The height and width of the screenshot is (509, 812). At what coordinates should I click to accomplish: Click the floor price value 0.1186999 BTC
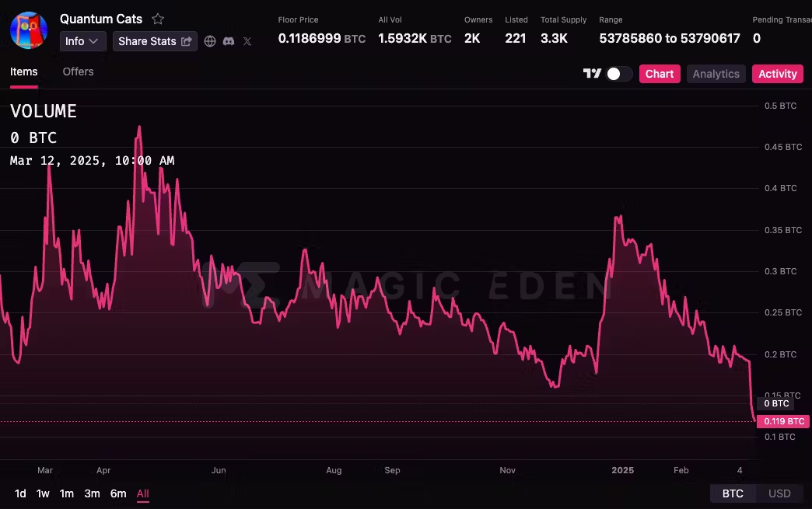(321, 38)
